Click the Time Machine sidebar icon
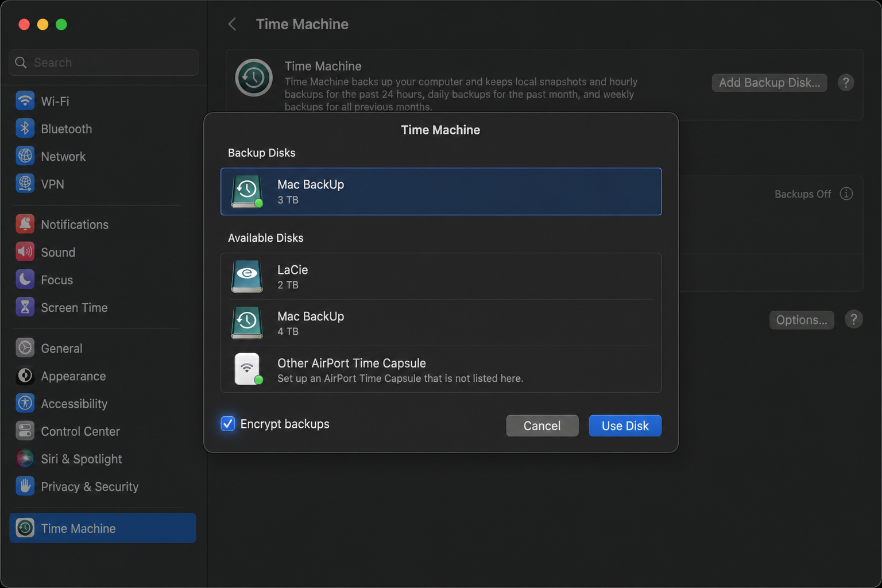The height and width of the screenshot is (588, 882). click(25, 528)
